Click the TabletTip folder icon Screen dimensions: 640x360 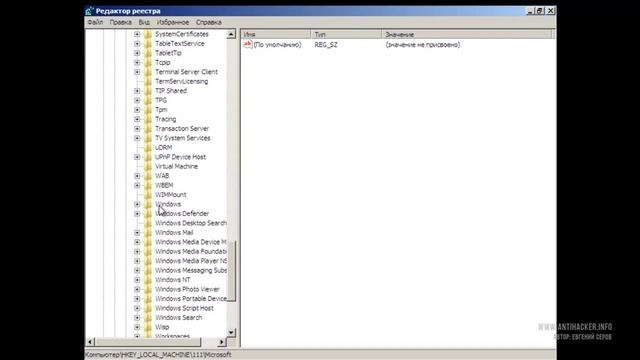click(148, 53)
